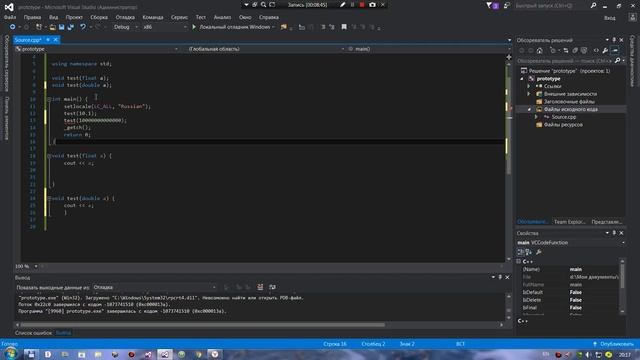Close the Output panel
This screenshot has height=360, width=640.
(507, 277)
